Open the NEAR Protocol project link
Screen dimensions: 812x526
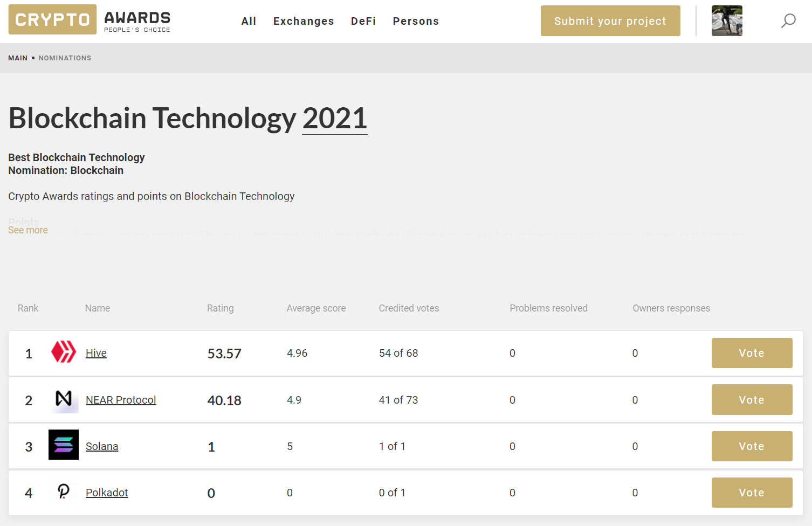pos(121,400)
